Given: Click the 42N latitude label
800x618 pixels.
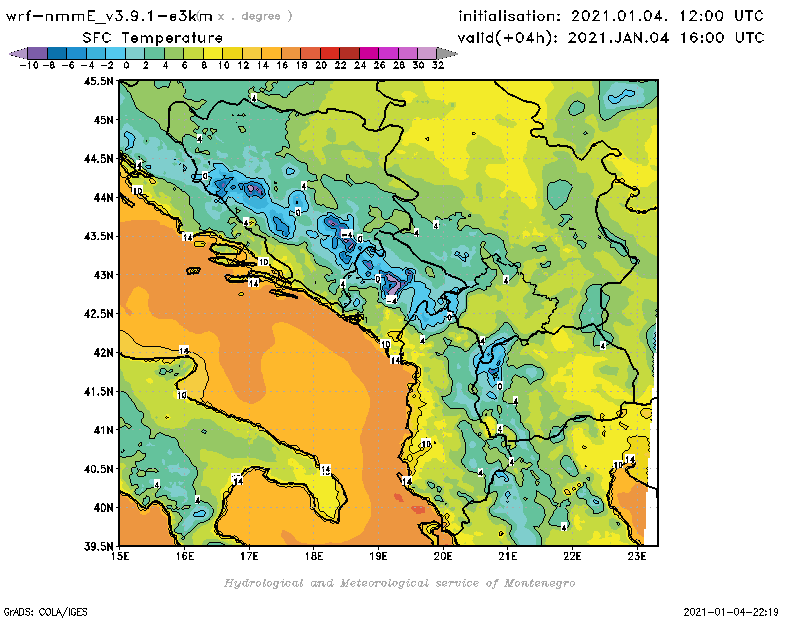Looking at the screenshot, I should 104,353.
